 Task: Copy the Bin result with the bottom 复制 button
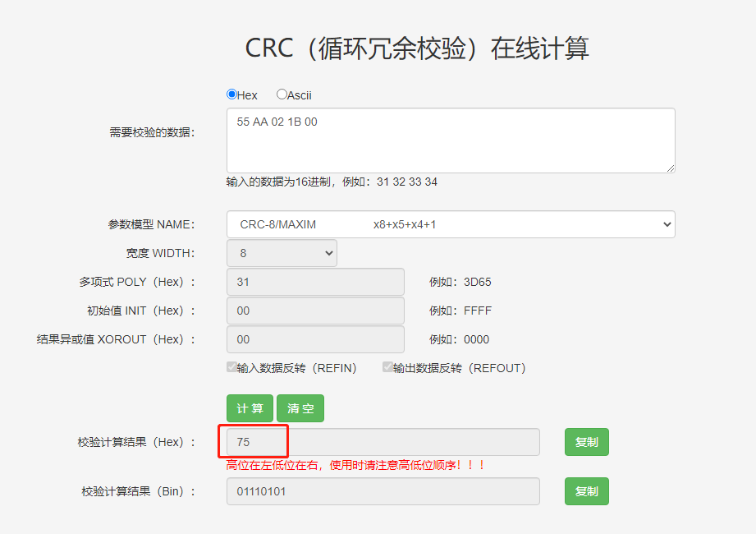[585, 490]
